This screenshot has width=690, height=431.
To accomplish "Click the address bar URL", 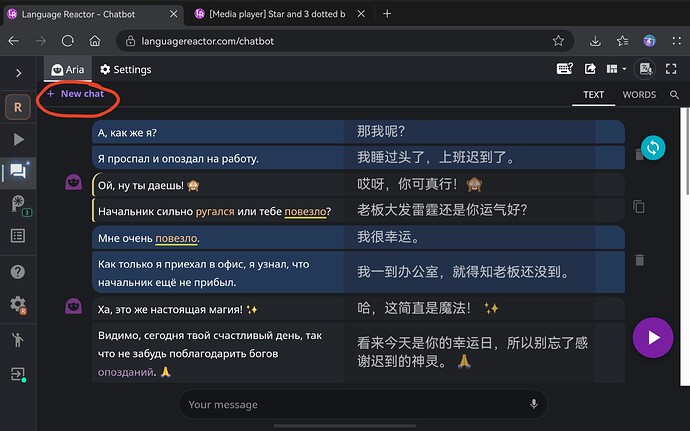I will click(207, 41).
